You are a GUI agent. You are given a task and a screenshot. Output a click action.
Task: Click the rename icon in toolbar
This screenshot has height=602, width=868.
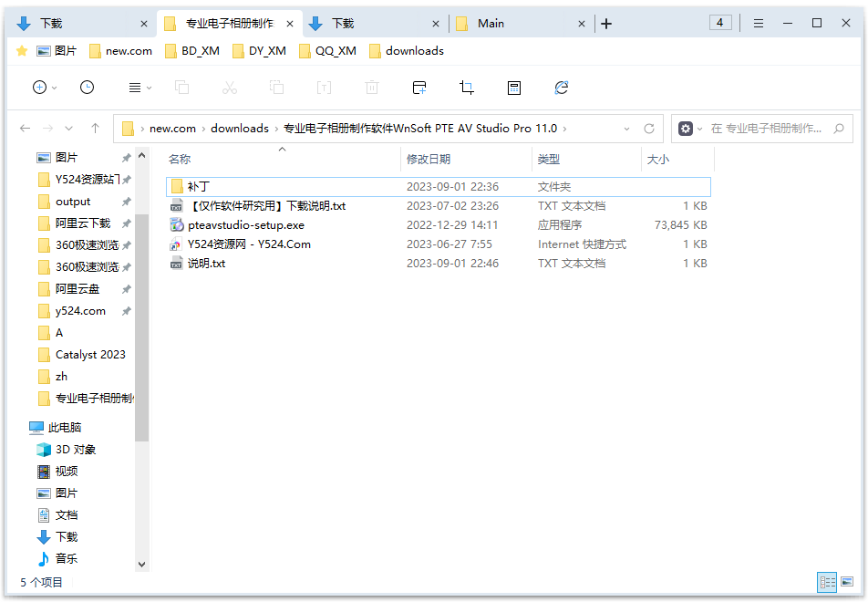(325, 88)
